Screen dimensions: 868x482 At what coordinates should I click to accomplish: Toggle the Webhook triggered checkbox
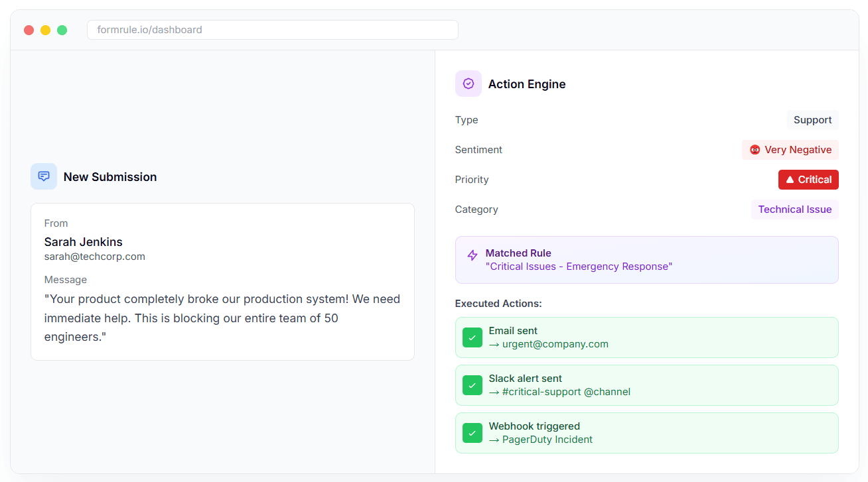[x=472, y=433]
